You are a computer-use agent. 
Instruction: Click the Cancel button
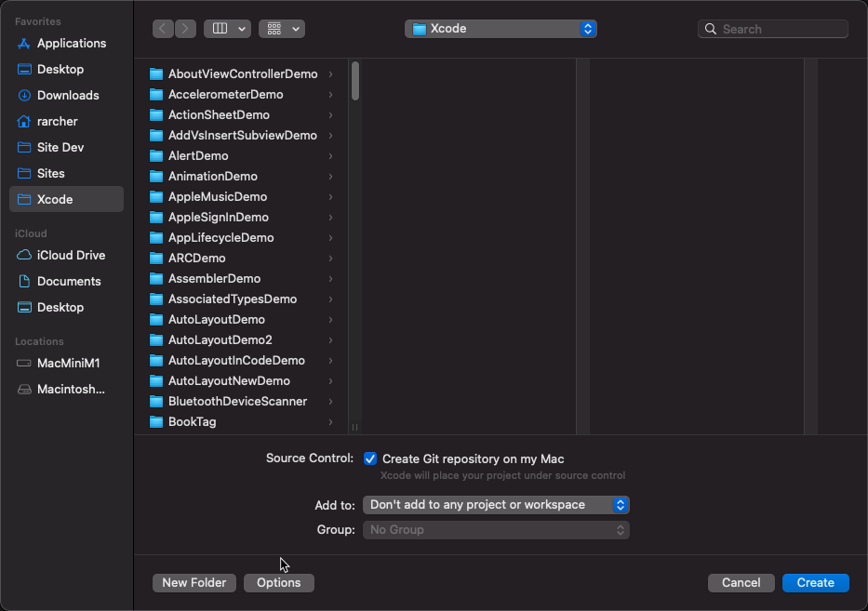pyautogui.click(x=741, y=583)
